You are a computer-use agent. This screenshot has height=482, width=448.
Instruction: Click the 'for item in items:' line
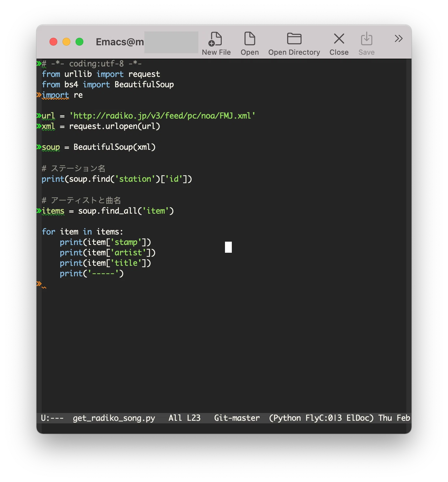click(x=83, y=232)
